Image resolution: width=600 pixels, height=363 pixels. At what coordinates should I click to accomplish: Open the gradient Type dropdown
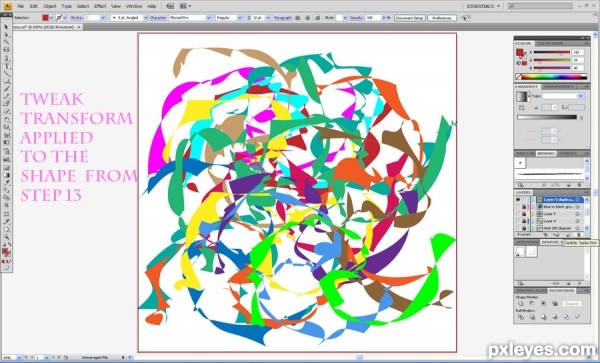click(563, 96)
